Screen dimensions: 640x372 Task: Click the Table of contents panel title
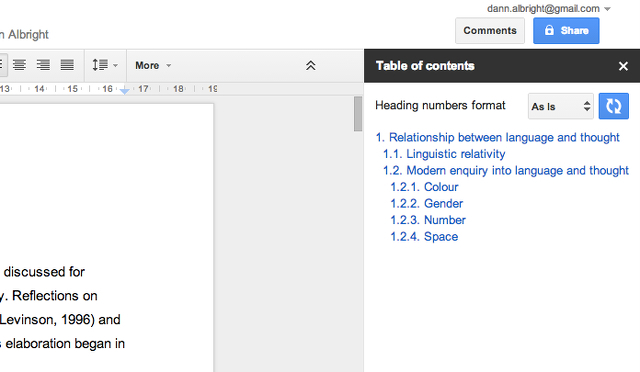click(425, 66)
